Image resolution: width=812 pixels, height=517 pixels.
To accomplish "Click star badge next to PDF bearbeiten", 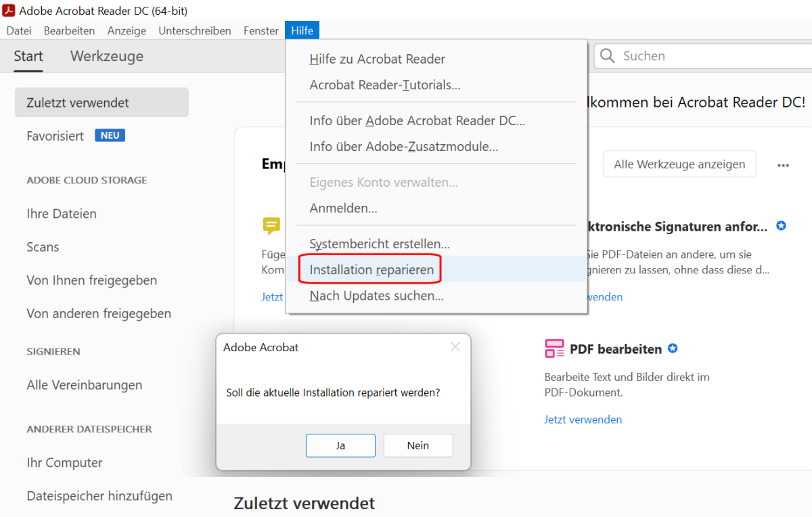I will click(x=673, y=349).
